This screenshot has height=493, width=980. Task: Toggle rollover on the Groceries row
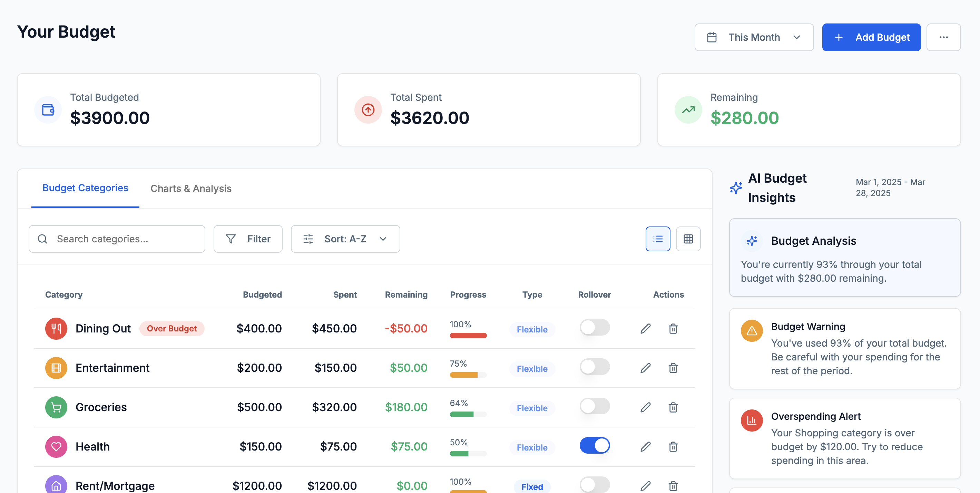(595, 406)
